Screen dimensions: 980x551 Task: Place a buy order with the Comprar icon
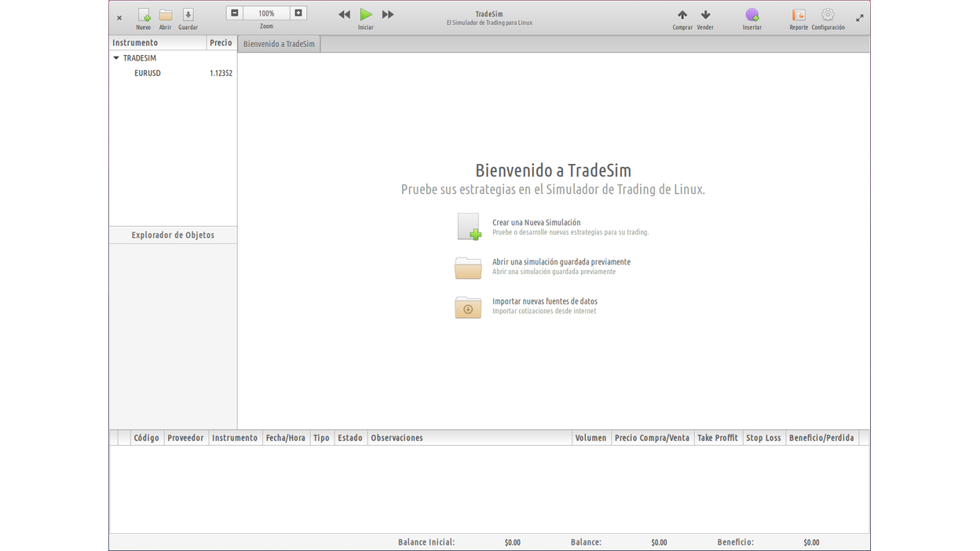(x=682, y=16)
